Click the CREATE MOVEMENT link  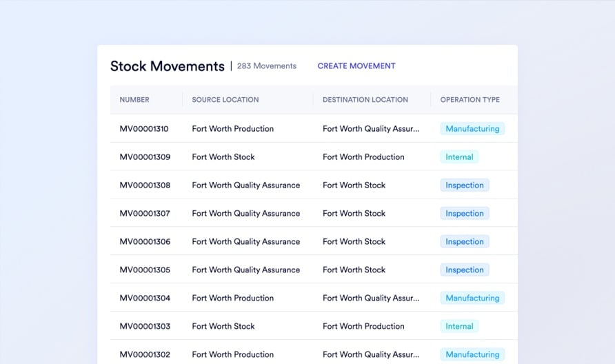pos(356,66)
